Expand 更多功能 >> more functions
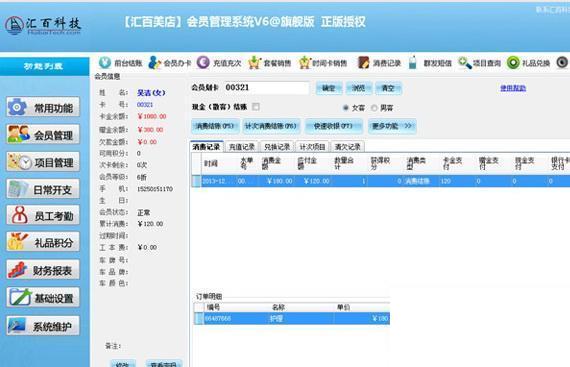The width and height of the screenshot is (570, 367). pos(392,126)
